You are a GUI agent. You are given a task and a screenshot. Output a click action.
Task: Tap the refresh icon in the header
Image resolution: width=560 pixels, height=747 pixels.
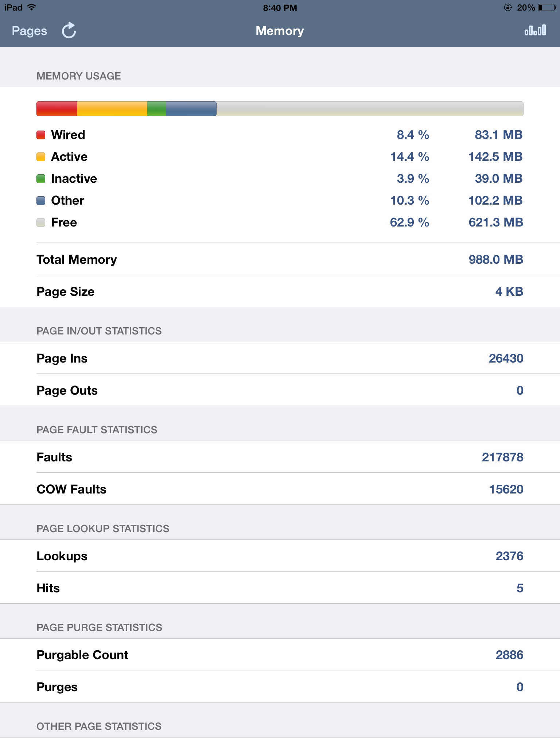coord(69,31)
